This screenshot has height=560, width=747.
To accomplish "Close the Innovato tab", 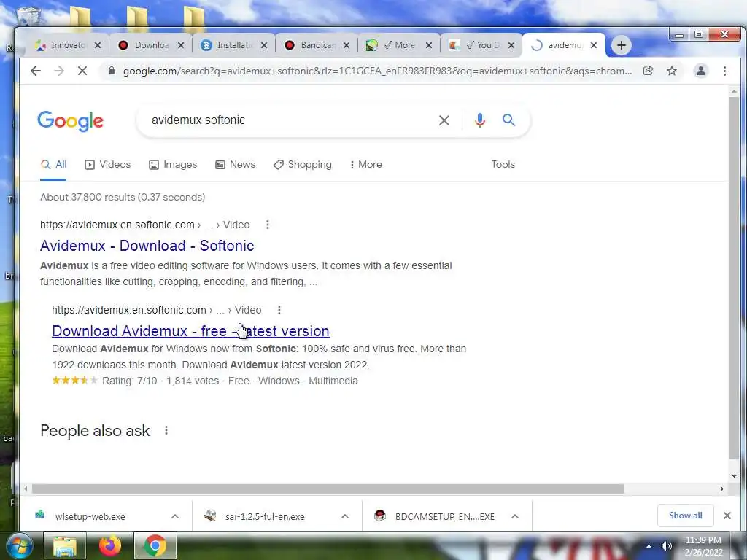I will click(98, 45).
